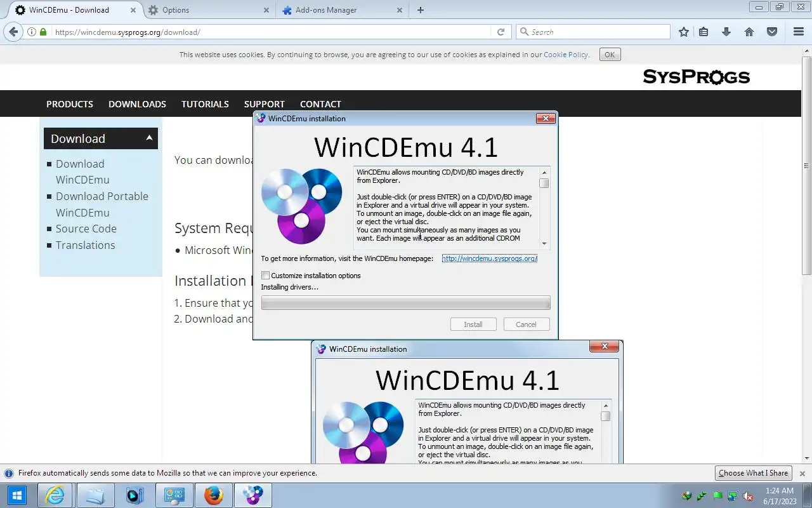
Task: Click the site information icon in address bar
Action: click(x=32, y=32)
